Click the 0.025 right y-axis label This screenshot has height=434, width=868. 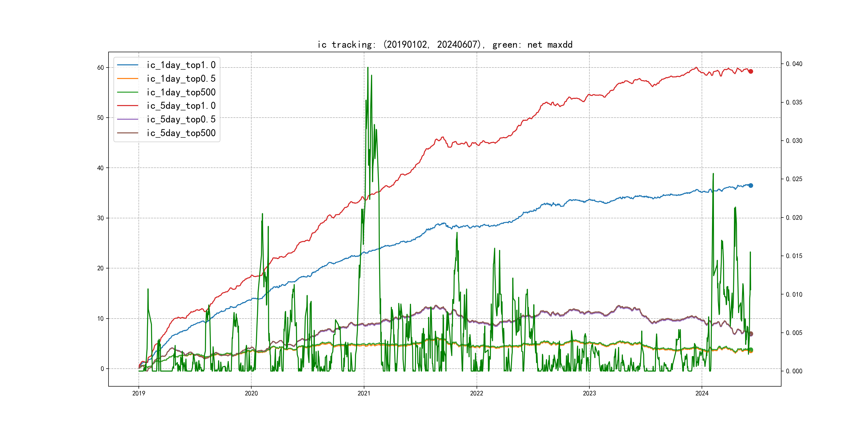point(794,179)
